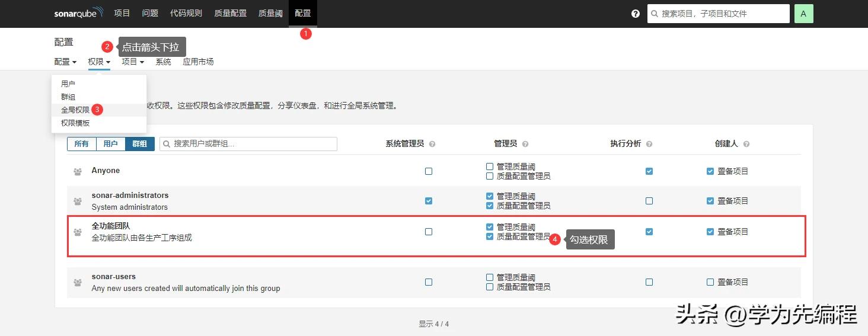
Task: Click help icon next to 执行分析 column
Action: (x=649, y=144)
